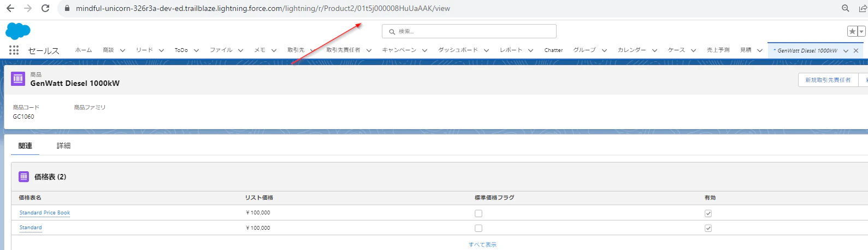Screen dimensions: 868x250
Task: Expand the 見積 tab dropdown chevron
Action: point(760,50)
